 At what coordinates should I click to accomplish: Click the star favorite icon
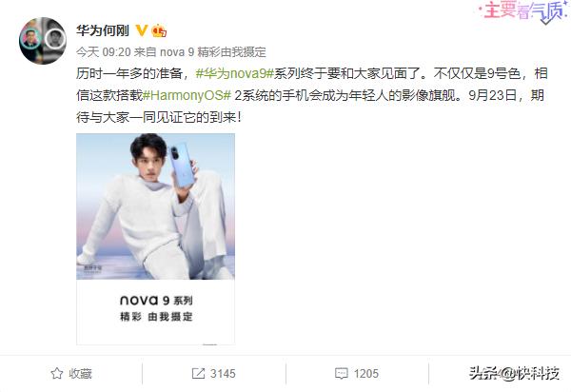point(57,373)
